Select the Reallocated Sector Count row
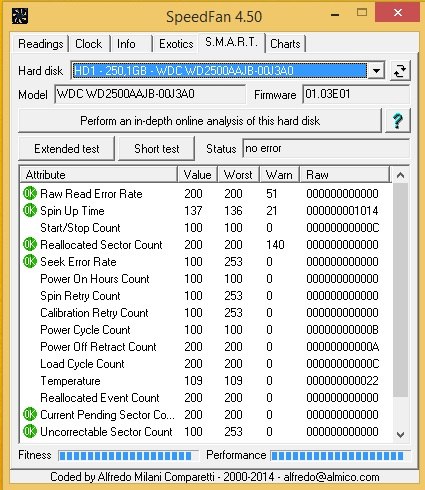425x490 pixels. pyautogui.click(x=206, y=245)
